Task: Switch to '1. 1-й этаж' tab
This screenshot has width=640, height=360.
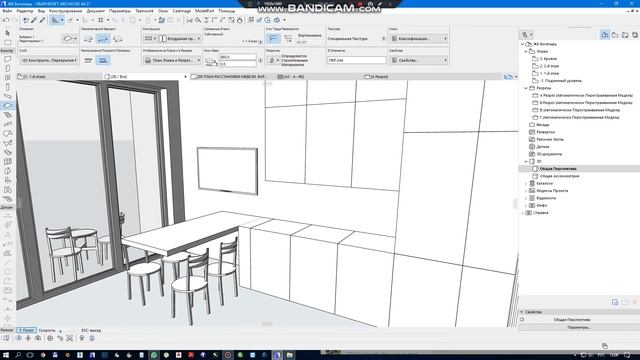Action: pos(59,77)
